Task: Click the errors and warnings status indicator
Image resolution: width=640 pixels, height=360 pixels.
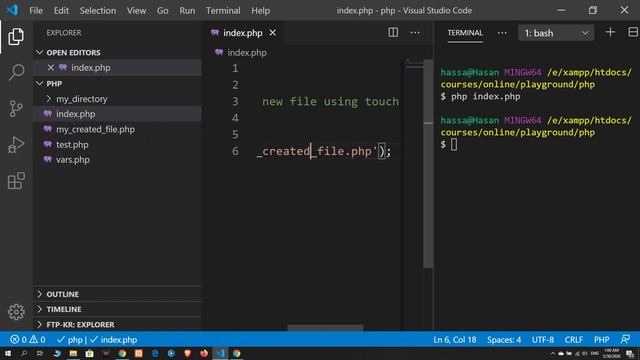Action: click(28, 340)
